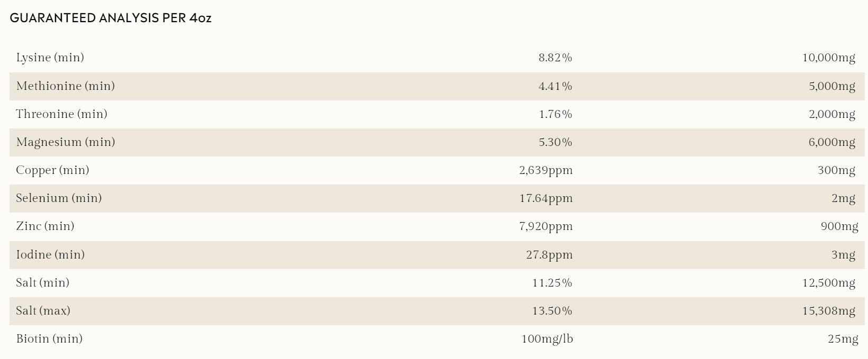Select the Magnesium (min) row label
Viewport: 868px width, 359px height.
[66, 142]
